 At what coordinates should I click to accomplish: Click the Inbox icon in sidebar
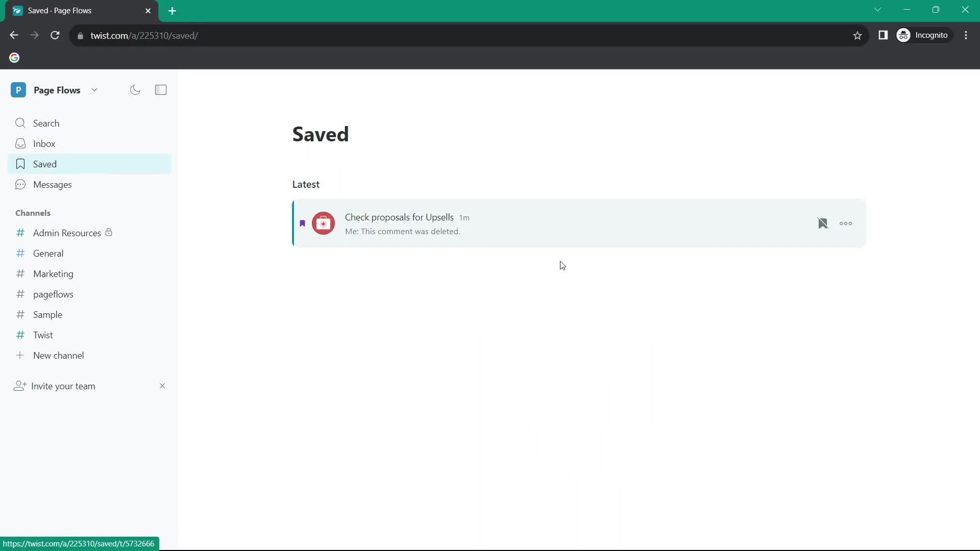point(20,143)
